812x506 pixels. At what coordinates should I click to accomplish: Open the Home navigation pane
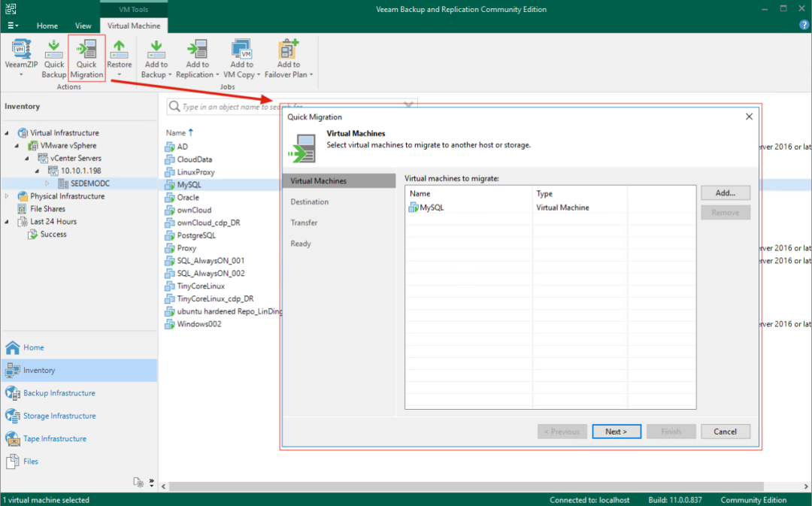[x=79, y=347]
